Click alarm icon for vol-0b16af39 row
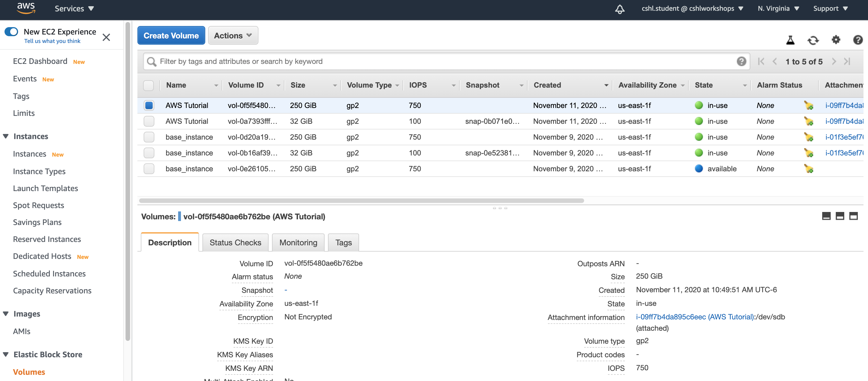 pos(809,153)
